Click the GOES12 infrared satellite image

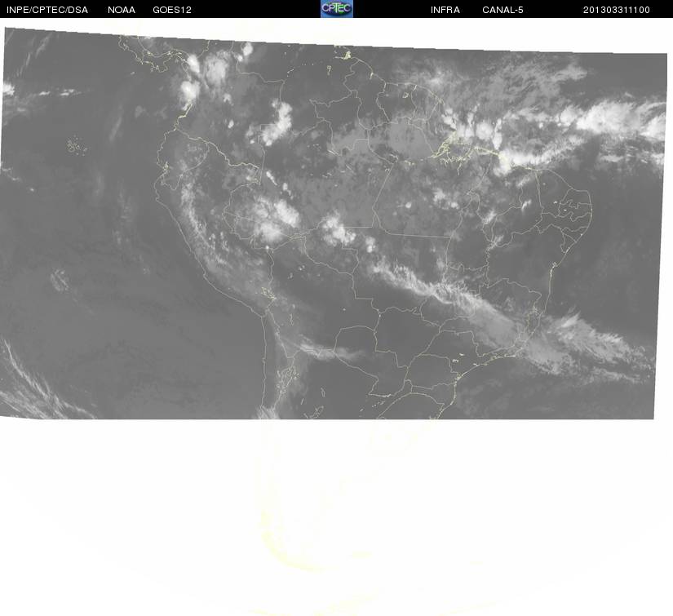click(334, 224)
